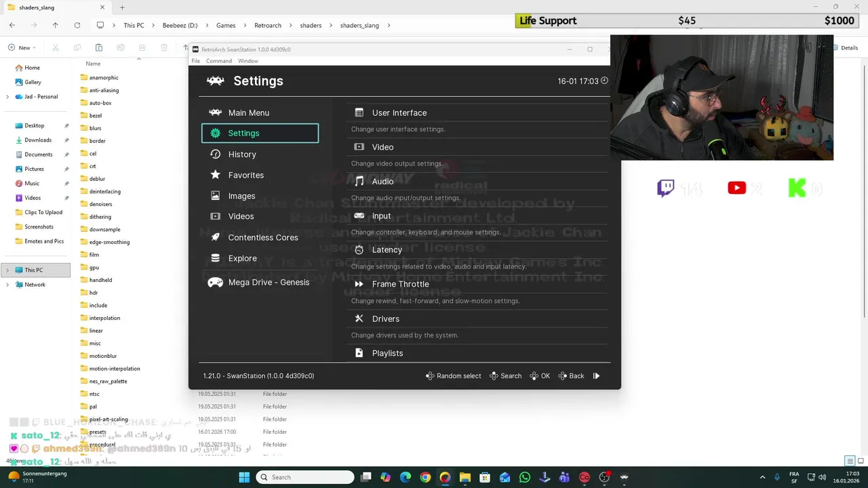Click the User Interface settings icon
Viewport: 868px width, 488px height.
[359, 113]
